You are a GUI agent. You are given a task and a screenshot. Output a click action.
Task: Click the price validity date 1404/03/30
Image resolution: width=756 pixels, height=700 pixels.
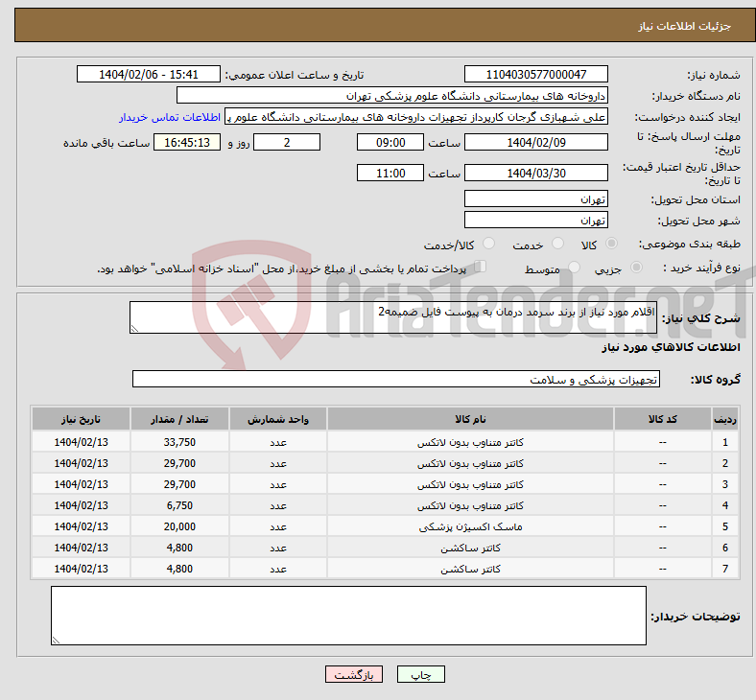535,173
